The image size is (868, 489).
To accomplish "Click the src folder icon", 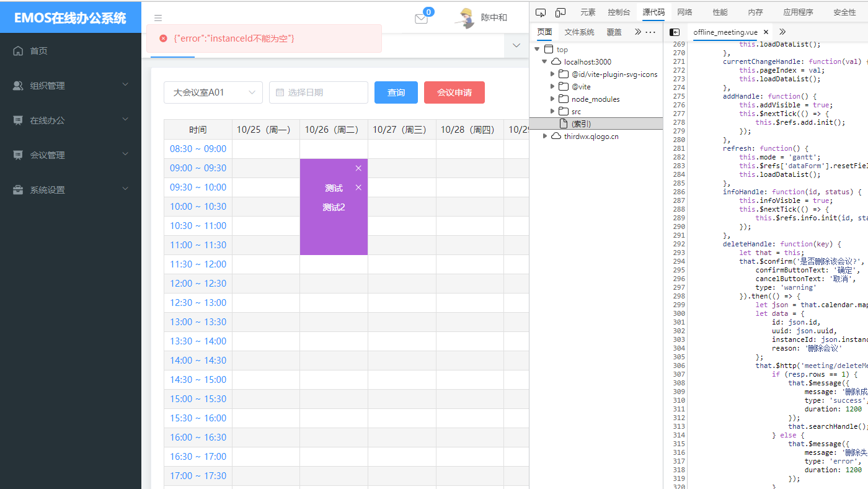I will [x=563, y=112].
